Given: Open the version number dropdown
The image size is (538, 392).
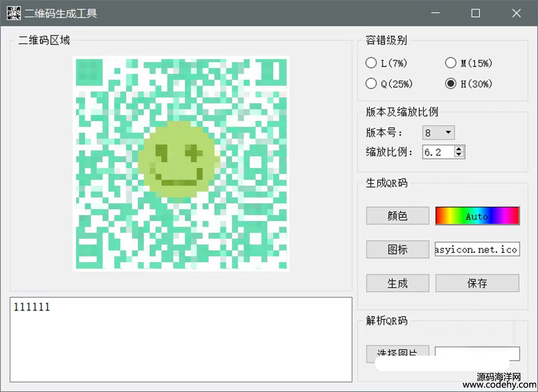Looking at the screenshot, I should pyautogui.click(x=448, y=133).
